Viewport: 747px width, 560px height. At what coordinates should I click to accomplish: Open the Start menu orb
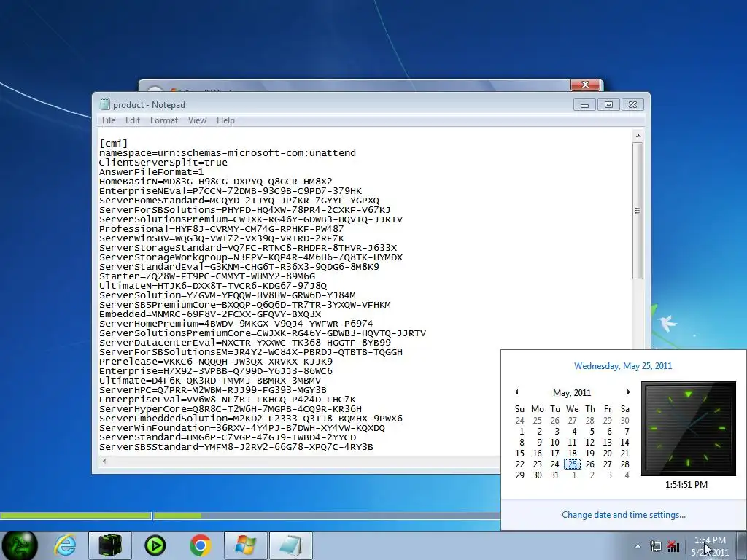pyautogui.click(x=19, y=545)
